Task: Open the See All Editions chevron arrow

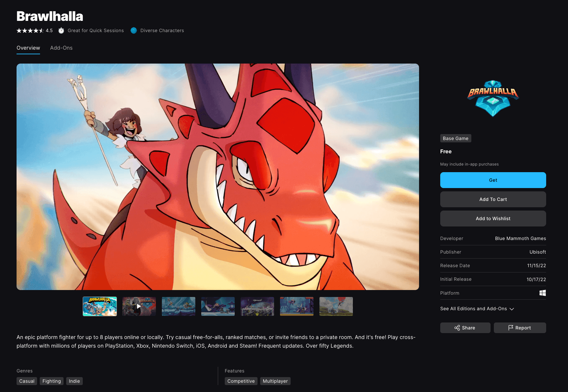Action: tap(512, 309)
